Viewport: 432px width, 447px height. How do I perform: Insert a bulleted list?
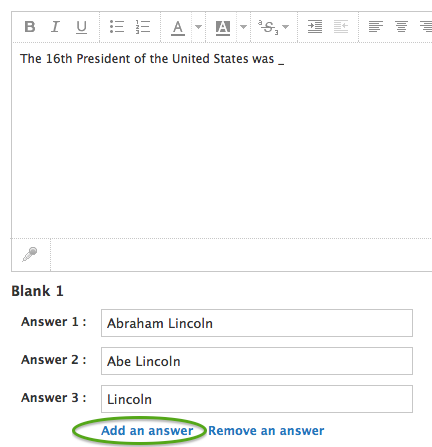[117, 27]
